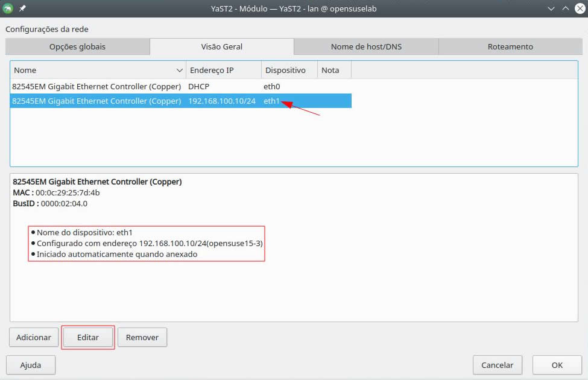588x380 pixels.
Task: Sort by the Endereço IP column header
Action: click(x=223, y=71)
